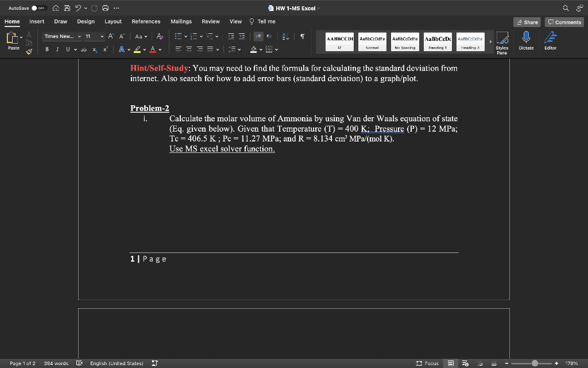Undo the last action
The image size is (588, 368).
coord(78,8)
